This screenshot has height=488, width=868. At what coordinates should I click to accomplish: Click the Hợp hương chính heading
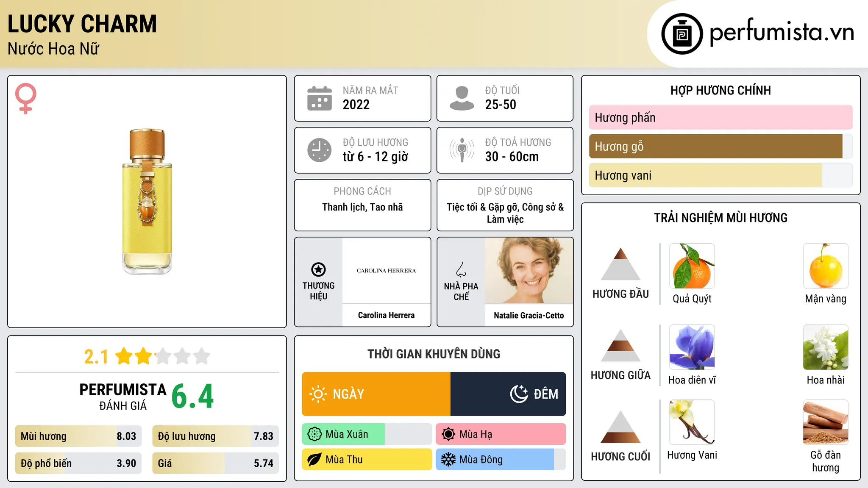point(721,90)
